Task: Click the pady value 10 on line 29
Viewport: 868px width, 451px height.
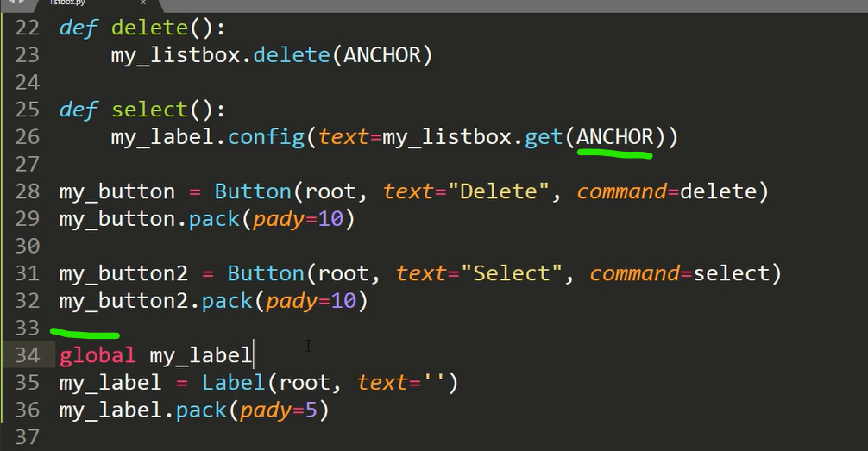Action: pyautogui.click(x=330, y=219)
